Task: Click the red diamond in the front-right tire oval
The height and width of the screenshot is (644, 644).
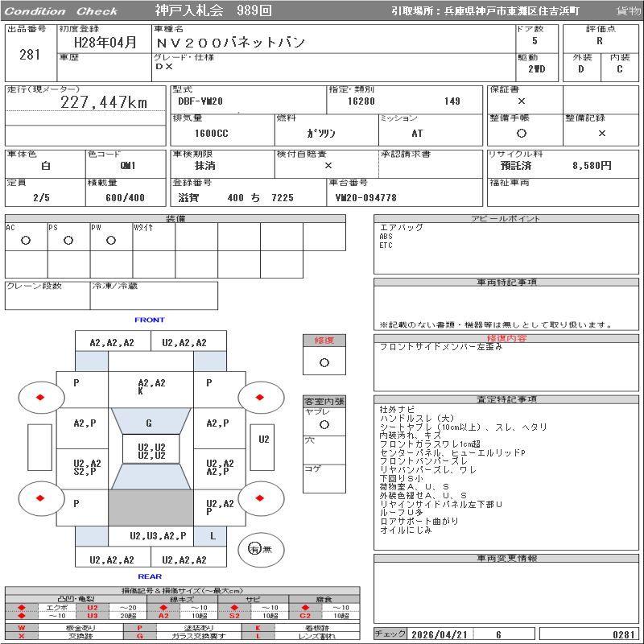Action: [259, 397]
